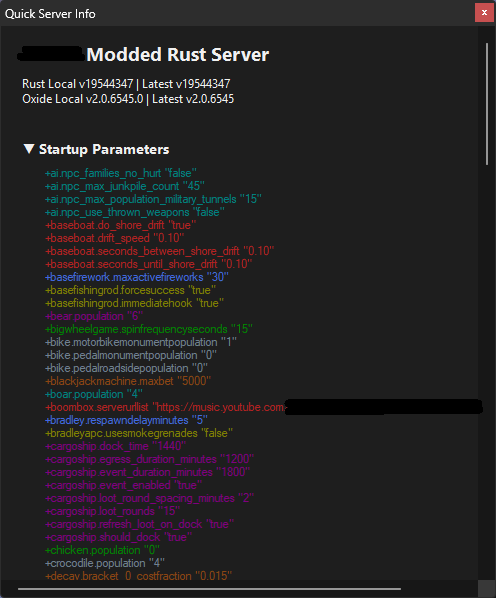
Task: Select +basefirework.maxactivefireworks "30" line
Action: point(137,277)
